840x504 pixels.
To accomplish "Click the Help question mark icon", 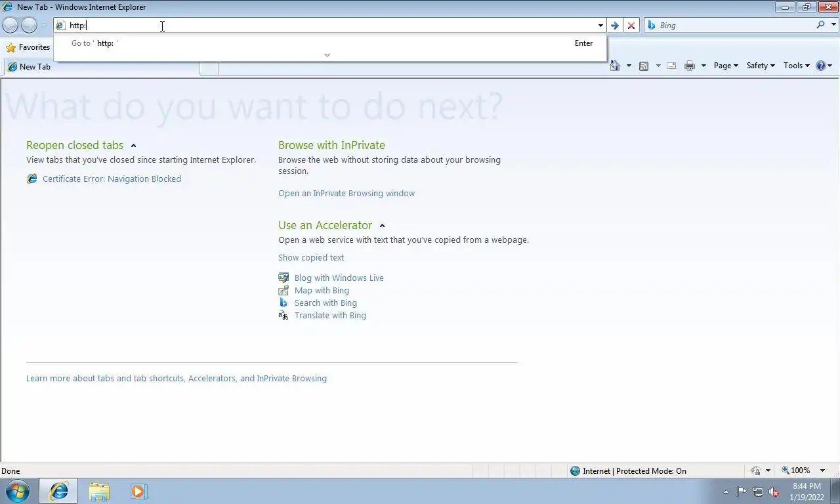I will click(820, 66).
